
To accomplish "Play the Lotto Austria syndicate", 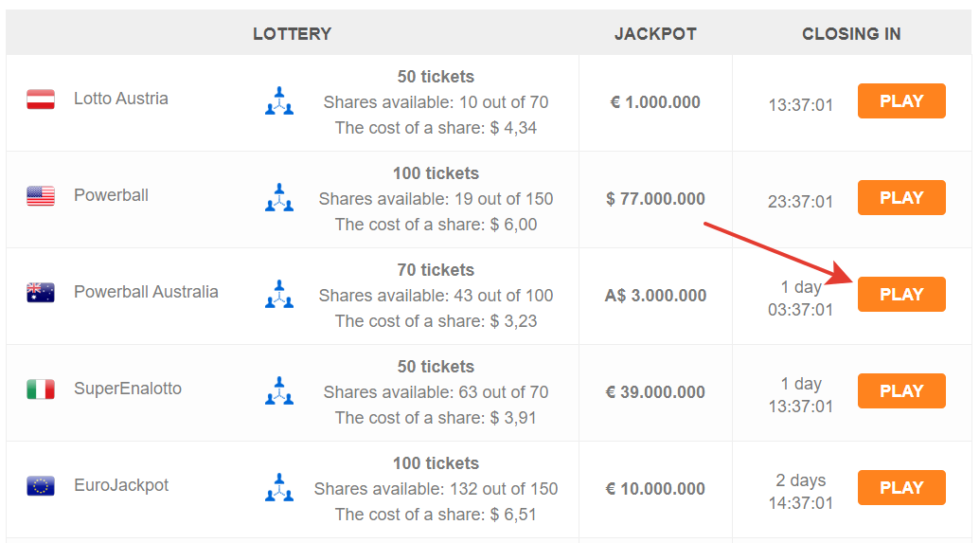I will click(x=901, y=100).
